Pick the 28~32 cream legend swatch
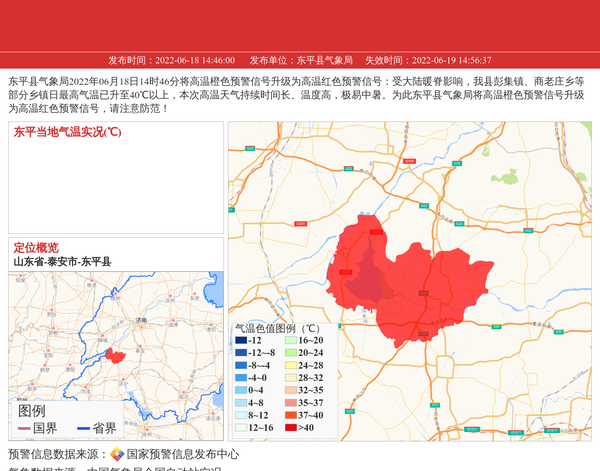 (x=291, y=378)
